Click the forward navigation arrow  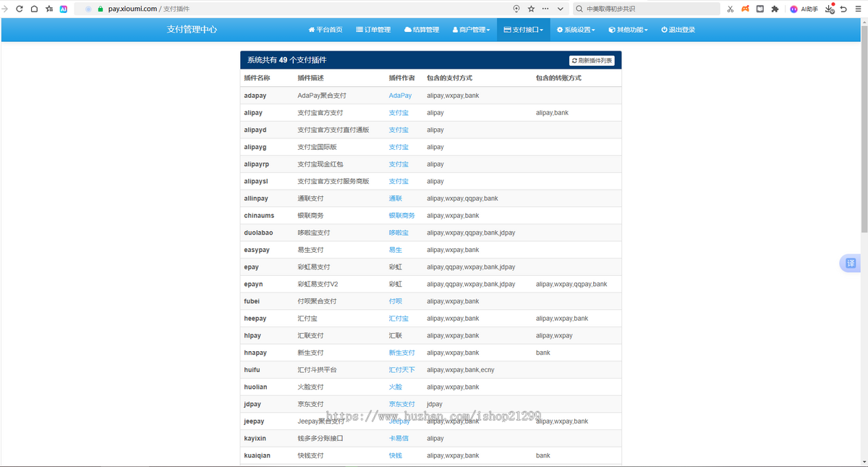[4, 9]
